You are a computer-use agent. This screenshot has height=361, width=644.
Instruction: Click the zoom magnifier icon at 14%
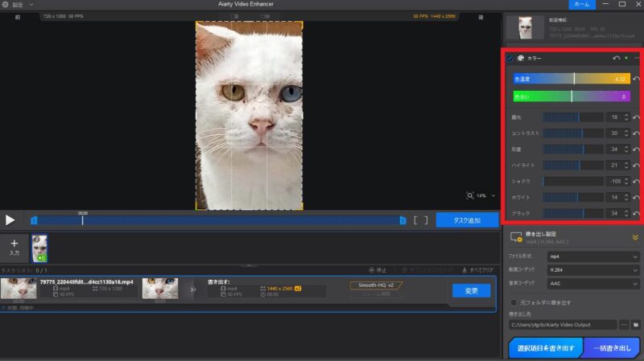469,195
